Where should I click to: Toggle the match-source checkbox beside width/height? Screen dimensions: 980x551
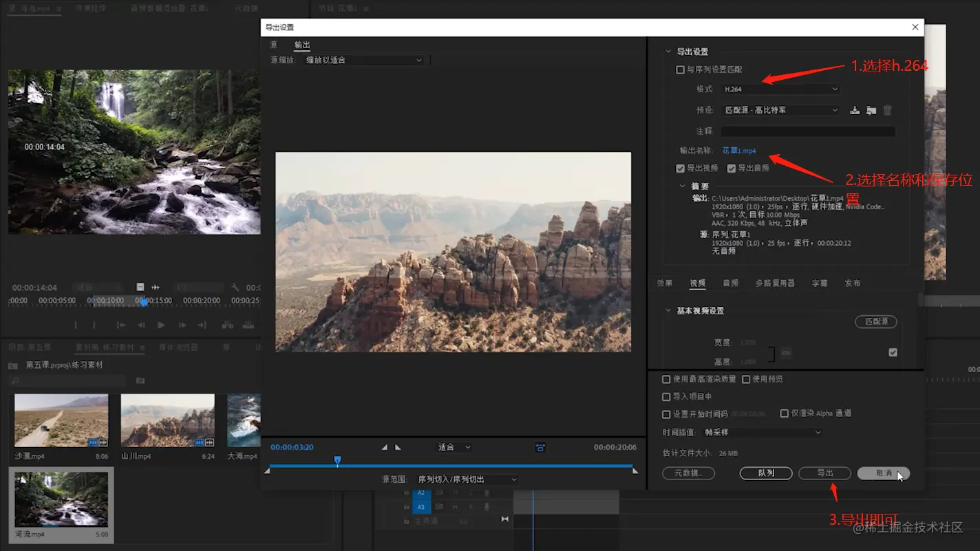[x=893, y=352]
